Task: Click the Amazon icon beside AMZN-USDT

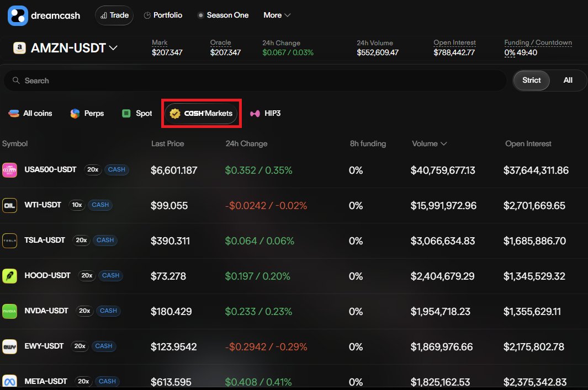Action: pyautogui.click(x=19, y=48)
